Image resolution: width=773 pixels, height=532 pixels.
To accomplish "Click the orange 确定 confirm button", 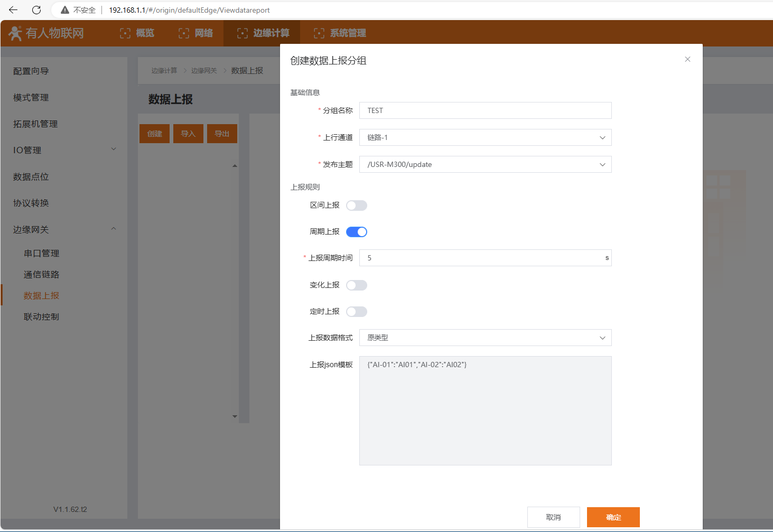I will [613, 517].
